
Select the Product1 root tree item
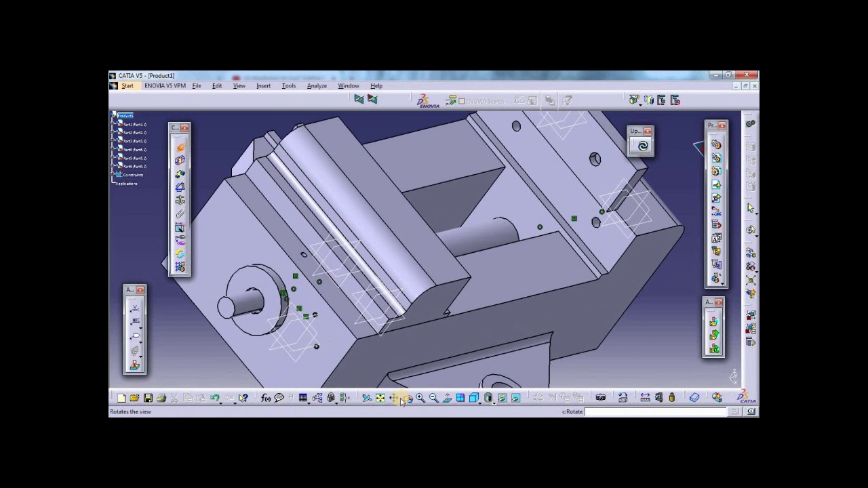125,116
